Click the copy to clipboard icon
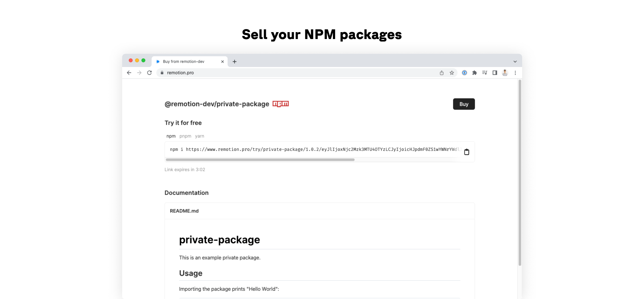The image size is (644, 299). click(x=466, y=152)
